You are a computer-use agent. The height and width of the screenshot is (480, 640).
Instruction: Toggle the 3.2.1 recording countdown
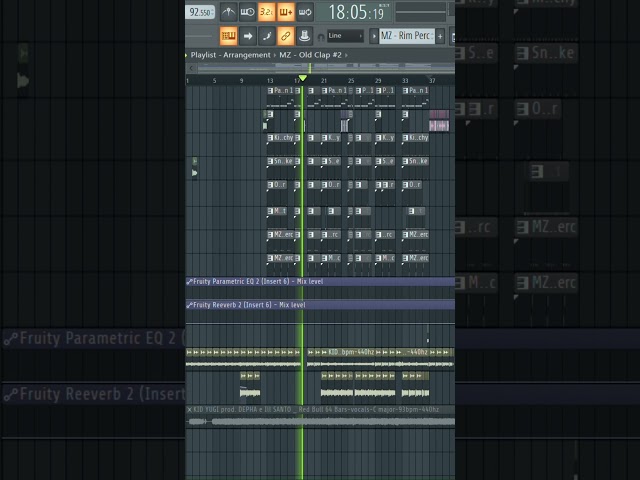coord(267,12)
